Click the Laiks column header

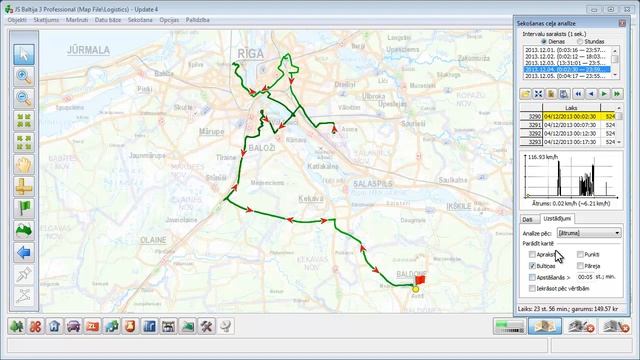tap(571, 108)
